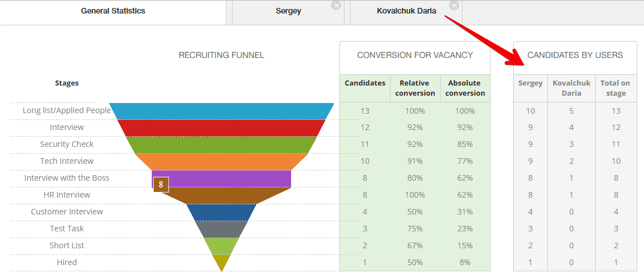644x273 pixels.
Task: Click the Absolute conversion column header
Action: click(465, 88)
